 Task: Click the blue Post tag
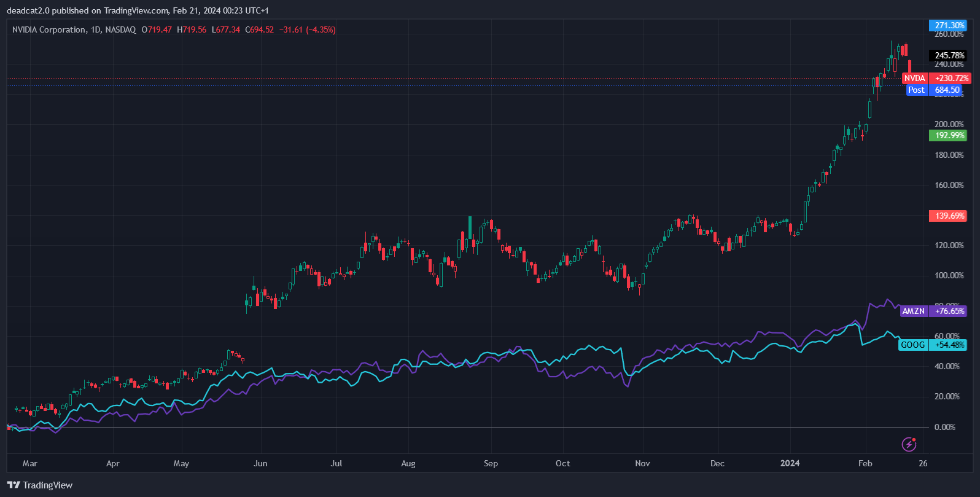click(917, 90)
